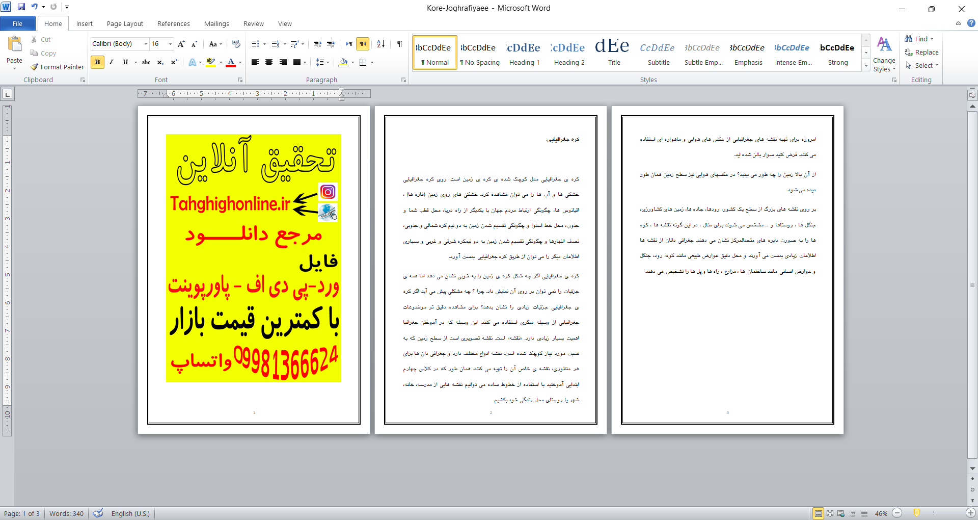Click the Redo repeat icon
980x520 pixels.
point(53,7)
